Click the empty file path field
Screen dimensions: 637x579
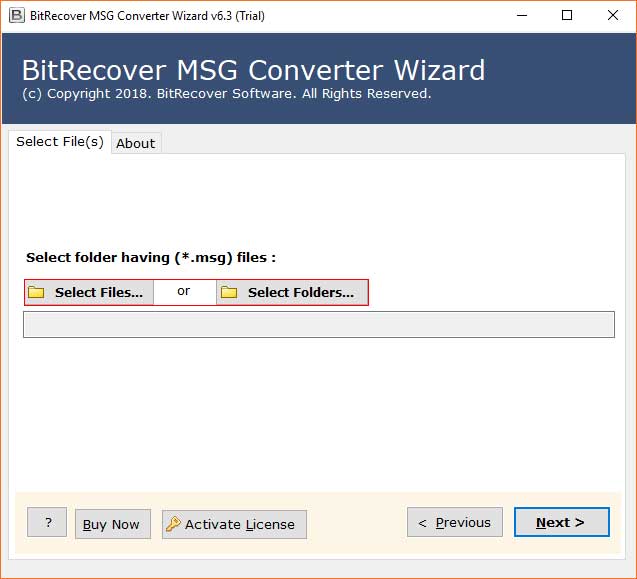coord(319,324)
